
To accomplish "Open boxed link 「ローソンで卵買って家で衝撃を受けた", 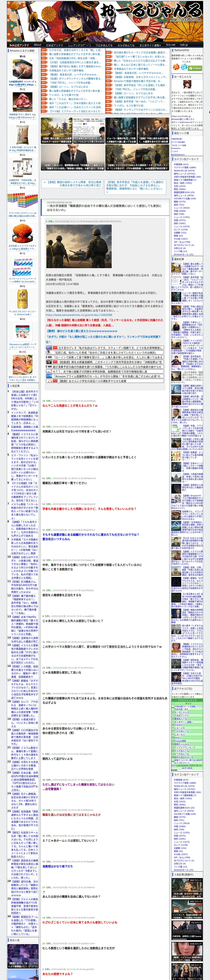I will (x=105, y=357).
